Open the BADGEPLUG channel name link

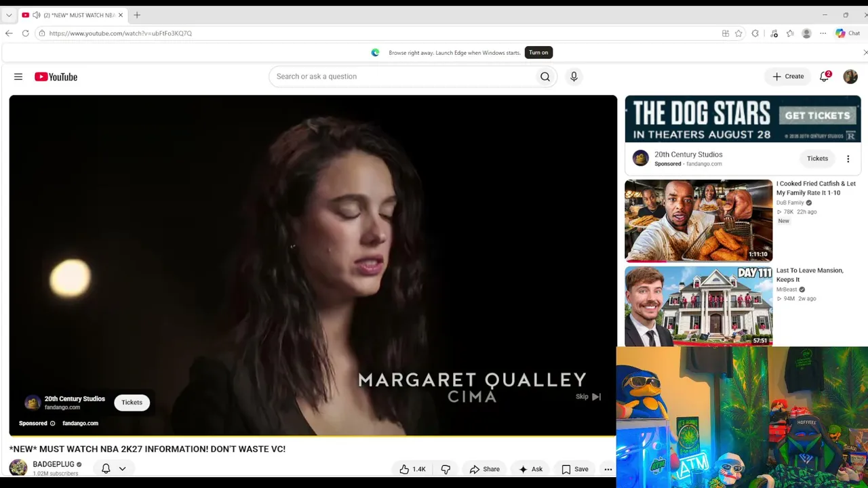pos(54,464)
